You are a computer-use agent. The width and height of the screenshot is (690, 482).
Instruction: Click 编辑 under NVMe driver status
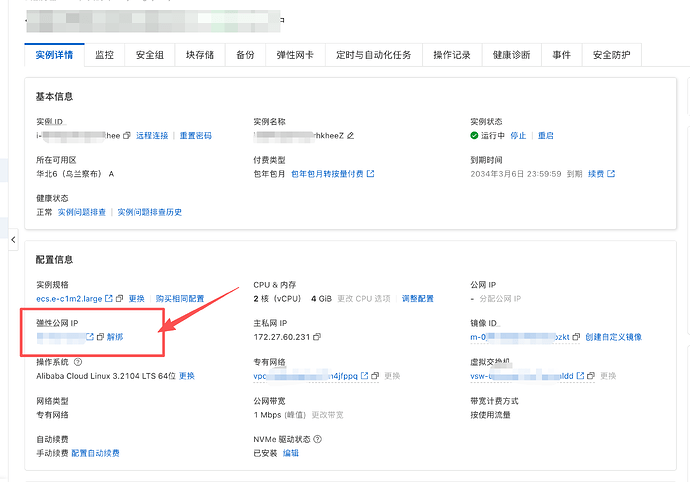290,453
